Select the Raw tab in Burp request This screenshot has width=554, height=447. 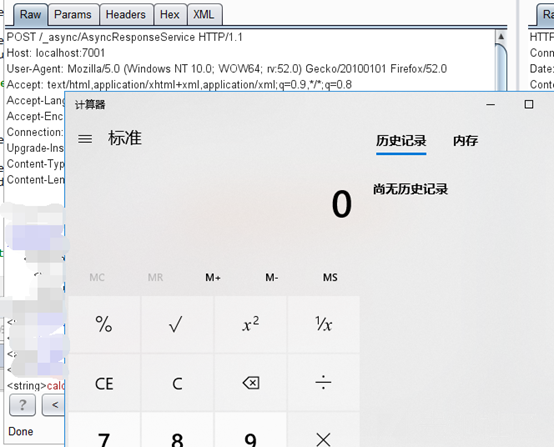click(30, 15)
